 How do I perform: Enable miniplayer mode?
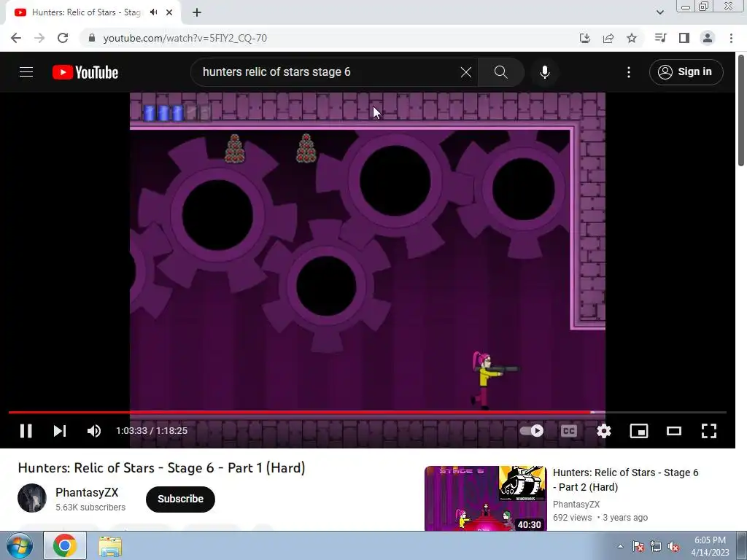coord(639,431)
